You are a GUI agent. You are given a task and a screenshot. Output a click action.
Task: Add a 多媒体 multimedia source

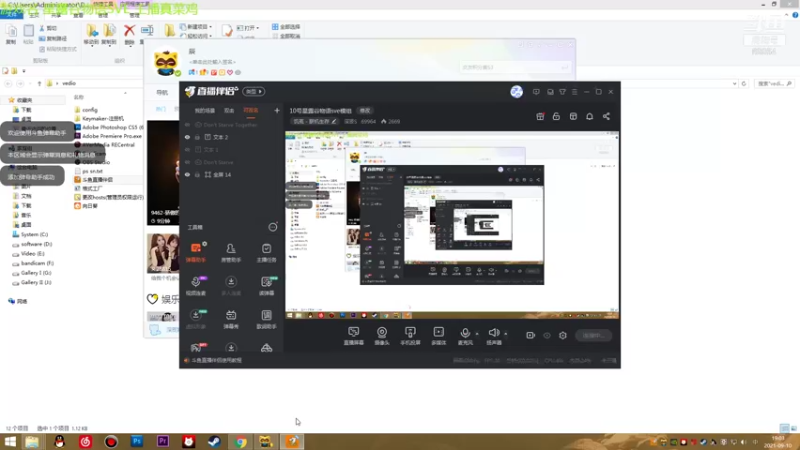[438, 336]
